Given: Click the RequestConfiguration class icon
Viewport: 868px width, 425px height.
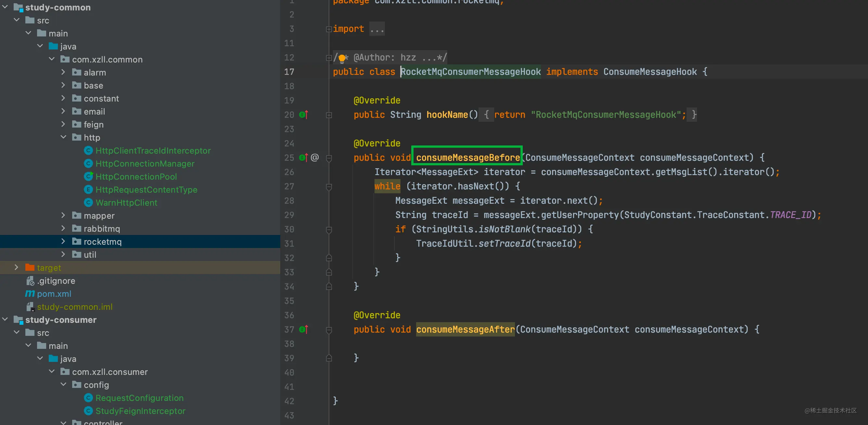Looking at the screenshot, I should pyautogui.click(x=88, y=398).
